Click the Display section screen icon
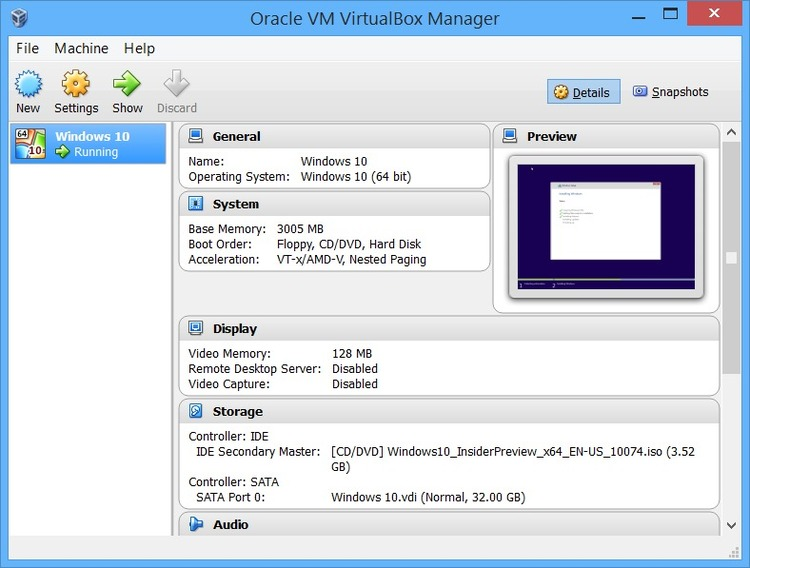The image size is (787, 579). click(195, 328)
